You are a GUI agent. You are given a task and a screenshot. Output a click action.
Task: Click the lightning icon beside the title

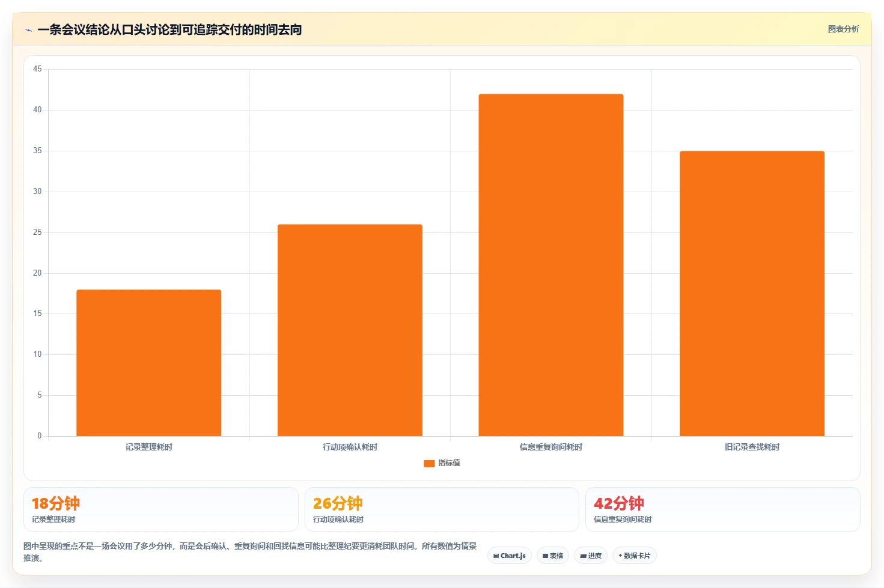click(x=28, y=30)
